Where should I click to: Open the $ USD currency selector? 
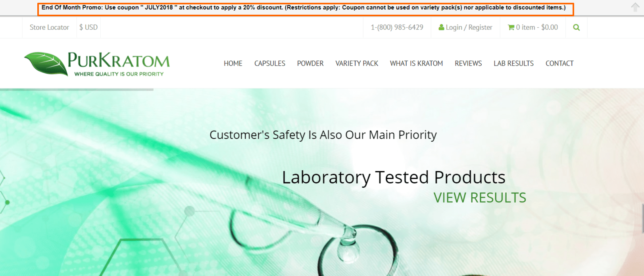pos(88,27)
